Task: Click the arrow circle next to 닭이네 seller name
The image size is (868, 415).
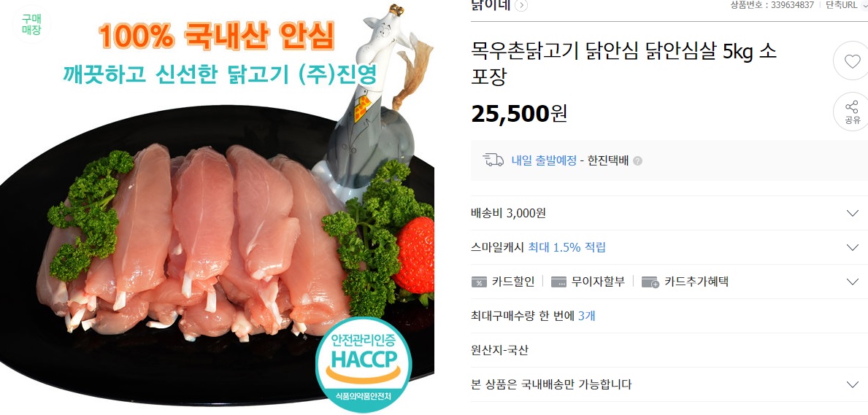Action: coord(521,6)
